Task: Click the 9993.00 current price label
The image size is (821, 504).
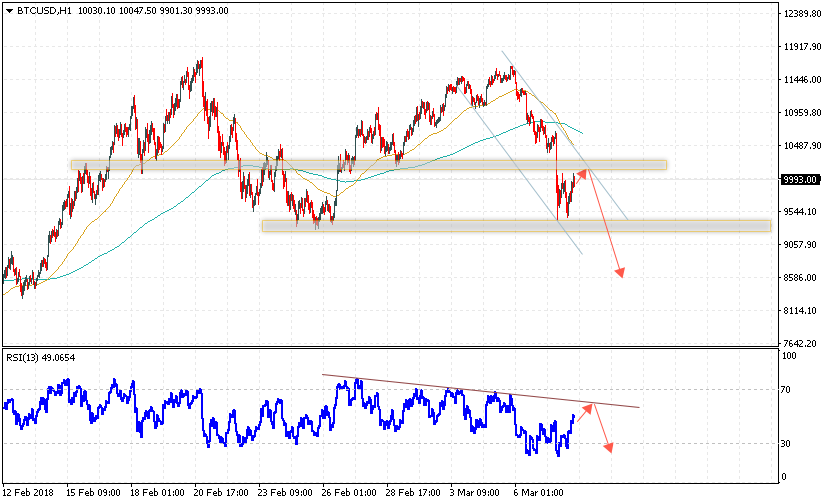Action: (800, 180)
